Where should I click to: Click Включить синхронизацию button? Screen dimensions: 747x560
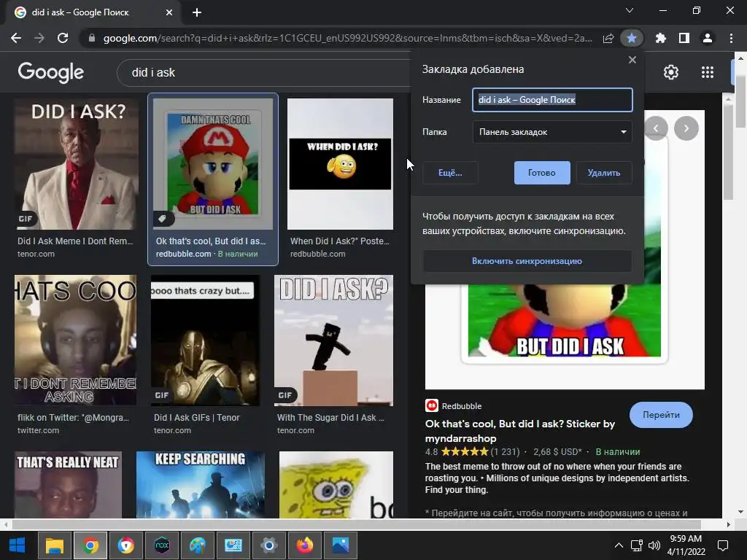tap(527, 261)
